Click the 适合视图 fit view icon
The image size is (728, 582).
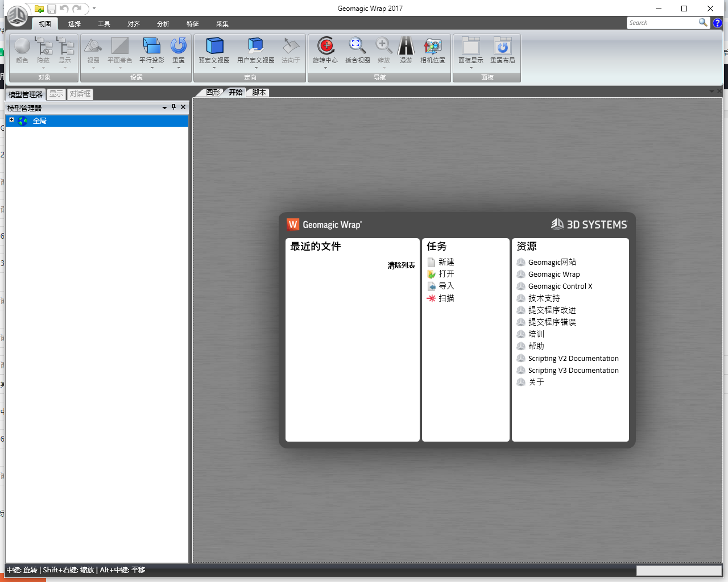(357, 45)
